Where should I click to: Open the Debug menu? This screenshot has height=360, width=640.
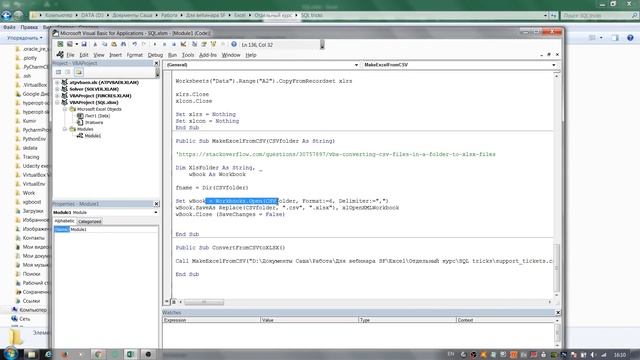[x=155, y=55]
